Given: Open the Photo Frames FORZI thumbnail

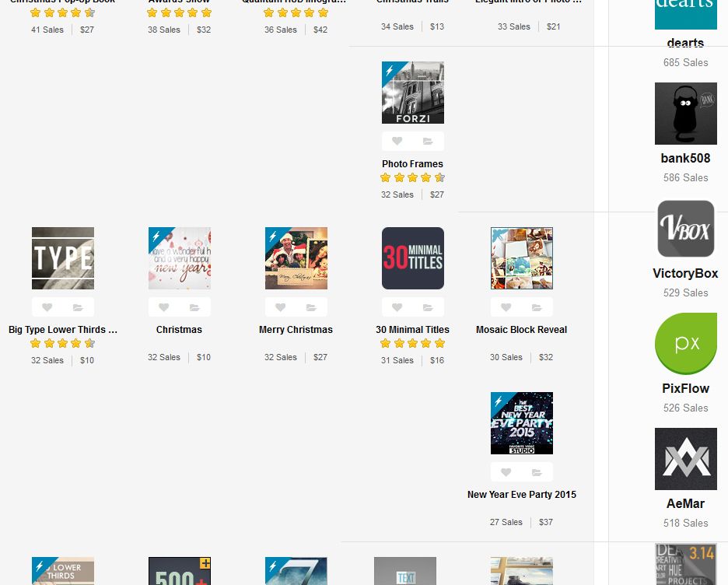Looking at the screenshot, I should [x=413, y=93].
